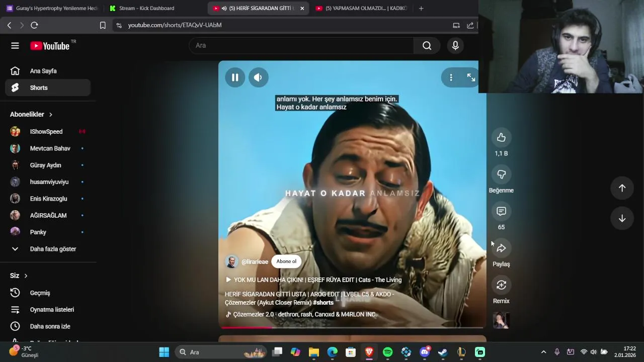Open site settings icon in address bar
Image resolution: width=644 pixels, height=362 pixels.
tap(119, 25)
